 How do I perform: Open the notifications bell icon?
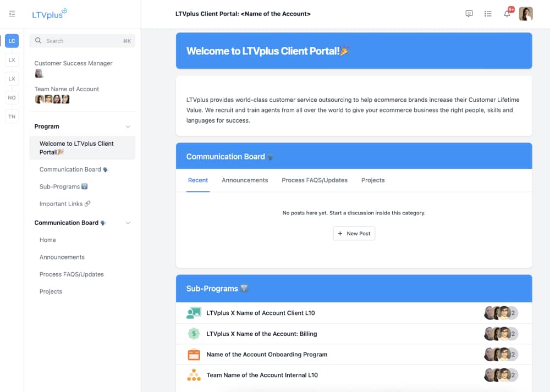coord(507,14)
